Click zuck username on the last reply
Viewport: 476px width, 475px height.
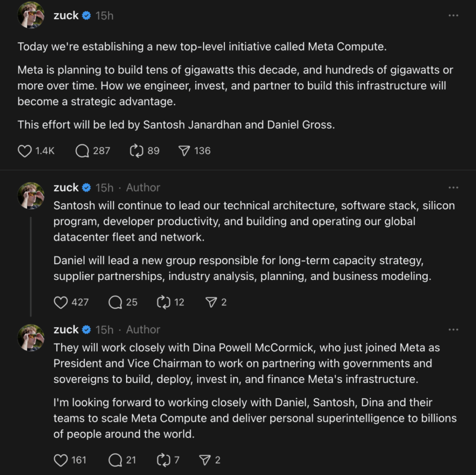pos(66,329)
